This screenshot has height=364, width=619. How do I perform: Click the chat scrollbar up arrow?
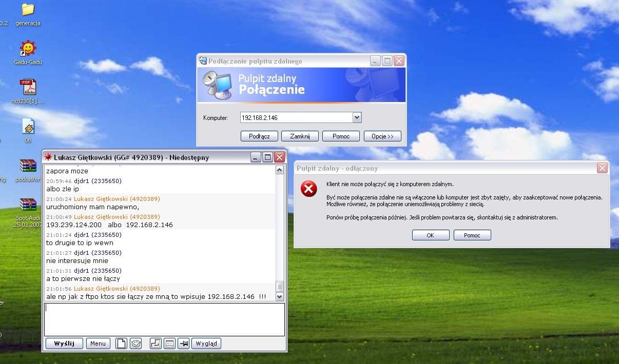tap(280, 170)
